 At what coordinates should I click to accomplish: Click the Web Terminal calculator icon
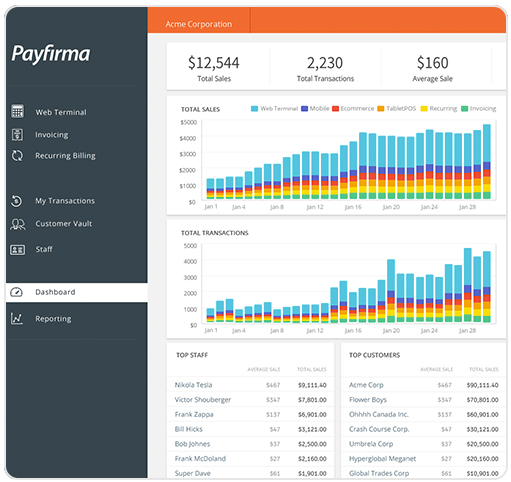coord(17,111)
